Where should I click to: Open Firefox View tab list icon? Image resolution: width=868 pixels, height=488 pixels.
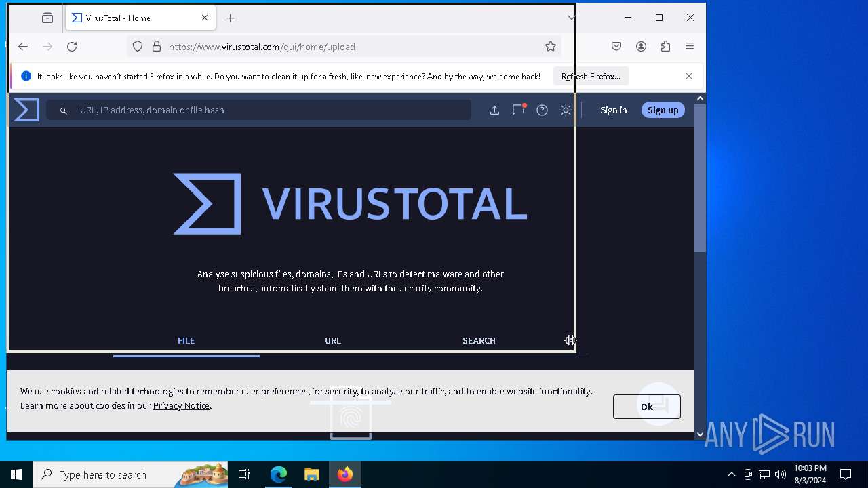click(47, 18)
